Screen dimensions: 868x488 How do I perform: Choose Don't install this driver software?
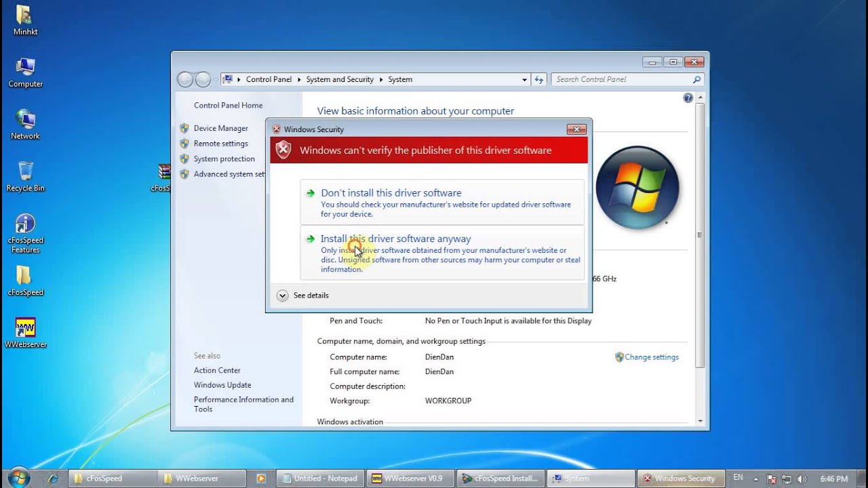[441, 202]
